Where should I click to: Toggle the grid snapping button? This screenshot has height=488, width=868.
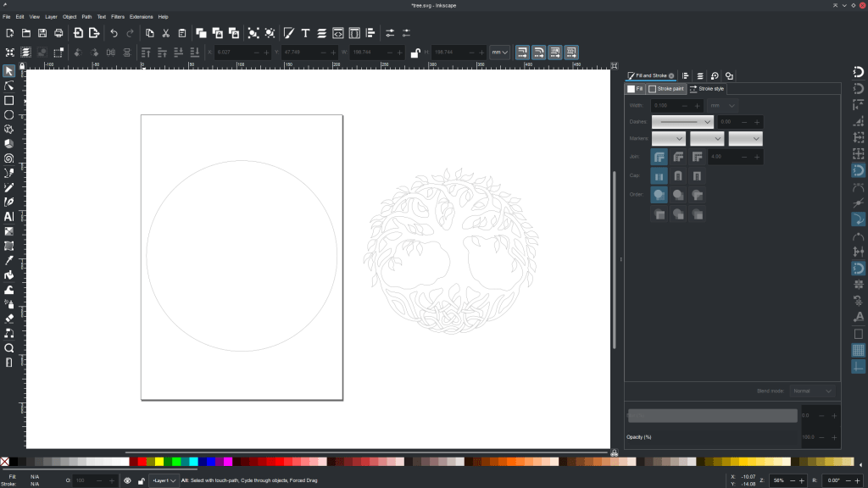coord(858,350)
